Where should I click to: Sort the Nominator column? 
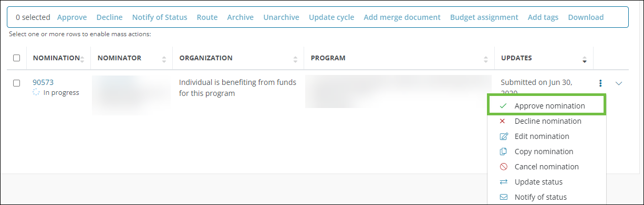164,59
